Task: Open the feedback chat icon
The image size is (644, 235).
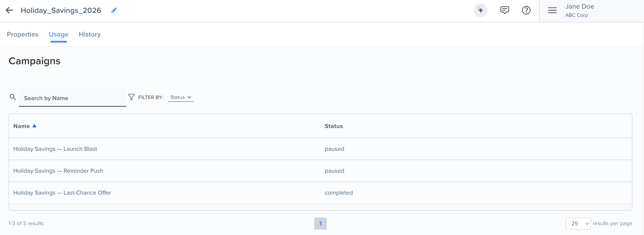Action: 505,10
